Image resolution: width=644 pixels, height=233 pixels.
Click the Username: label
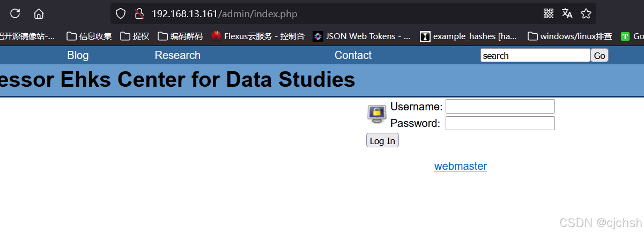coord(416,106)
